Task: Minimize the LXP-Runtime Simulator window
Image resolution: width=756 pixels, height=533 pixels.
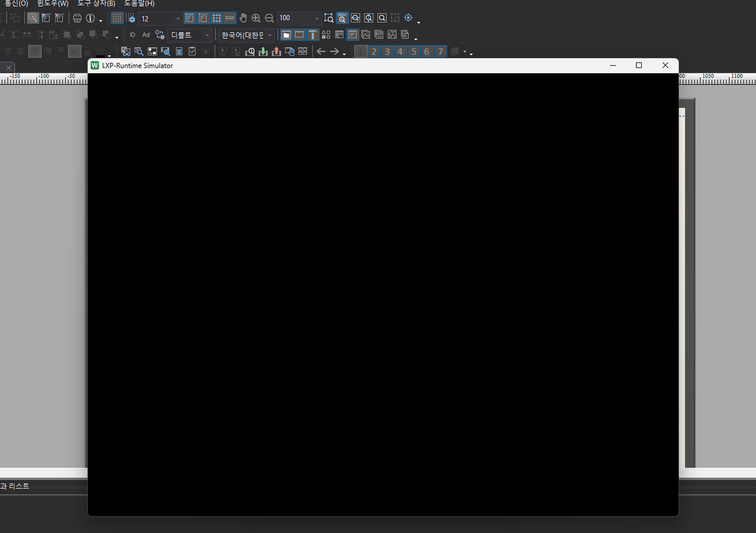Action: point(612,65)
